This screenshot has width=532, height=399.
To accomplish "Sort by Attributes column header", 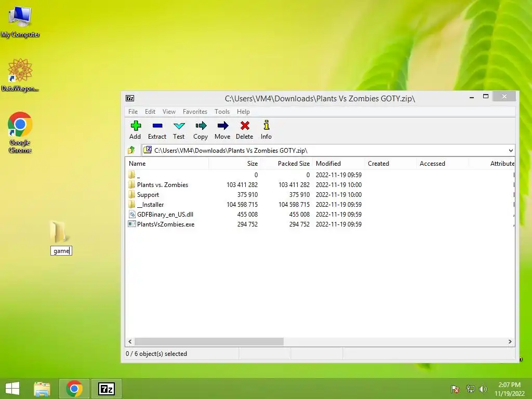I will (x=491, y=164).
